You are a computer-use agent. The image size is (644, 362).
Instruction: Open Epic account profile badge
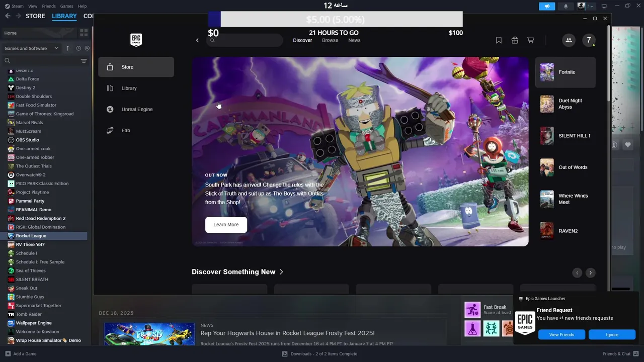click(x=589, y=40)
